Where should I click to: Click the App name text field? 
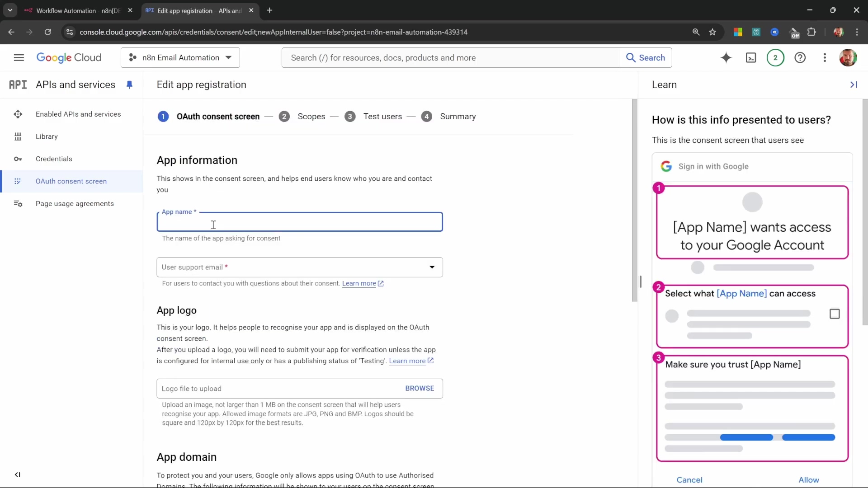[299, 223]
